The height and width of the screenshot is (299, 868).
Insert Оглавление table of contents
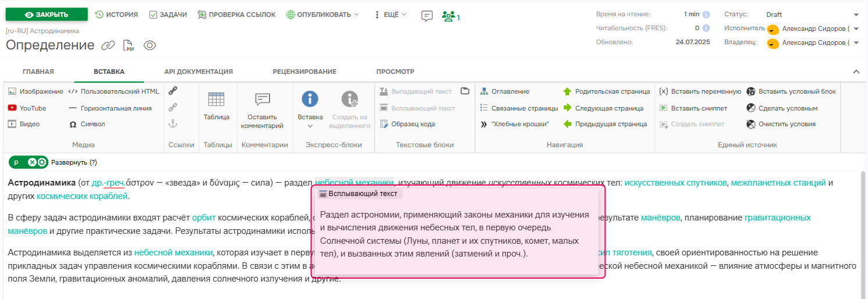coord(505,91)
